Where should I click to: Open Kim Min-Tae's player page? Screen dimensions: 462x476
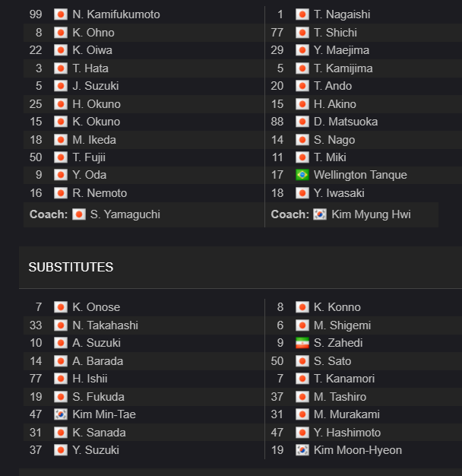pyautogui.click(x=104, y=414)
